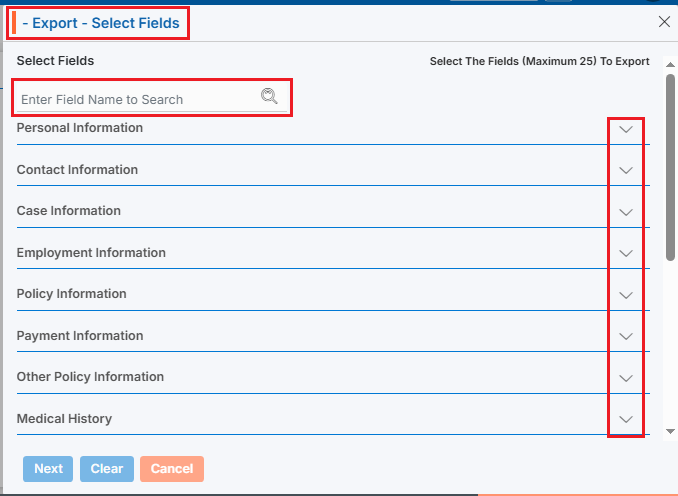
Task: Open the Case Information chevron arrow
Action: point(626,212)
